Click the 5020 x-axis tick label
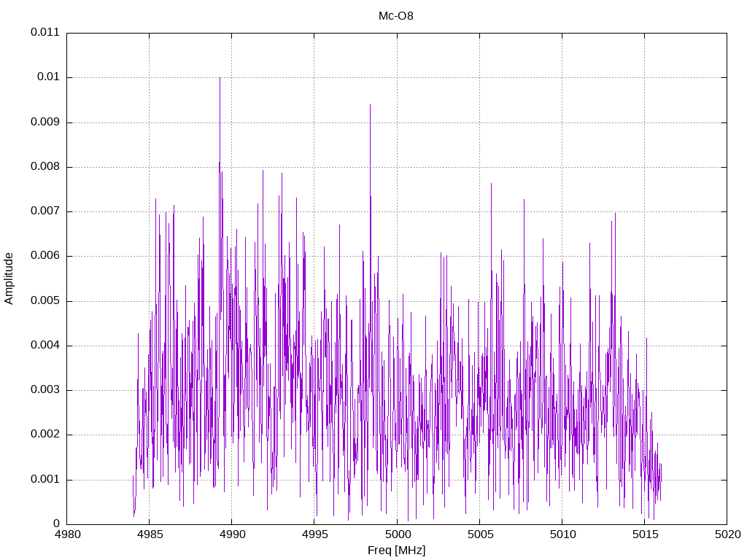 (727, 534)
